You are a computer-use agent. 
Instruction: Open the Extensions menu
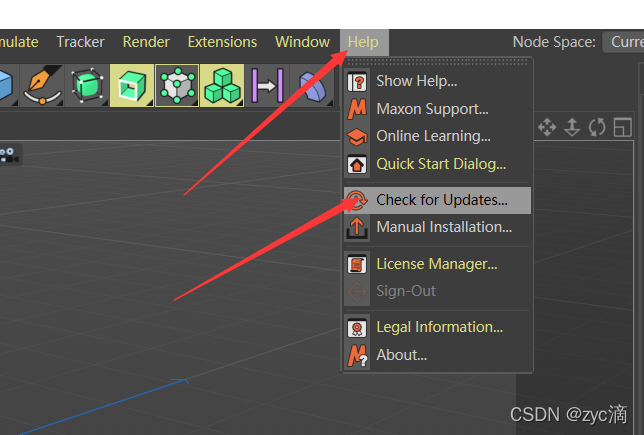coord(222,42)
